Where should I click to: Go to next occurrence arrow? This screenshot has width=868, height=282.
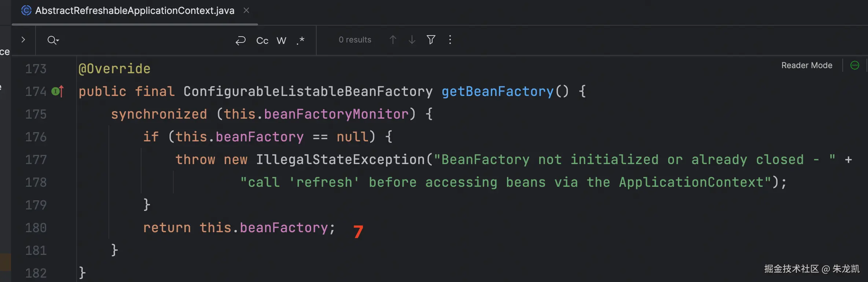click(412, 40)
